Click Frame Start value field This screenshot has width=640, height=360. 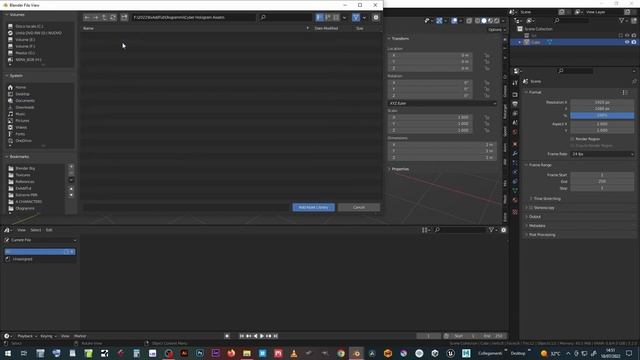point(602,175)
